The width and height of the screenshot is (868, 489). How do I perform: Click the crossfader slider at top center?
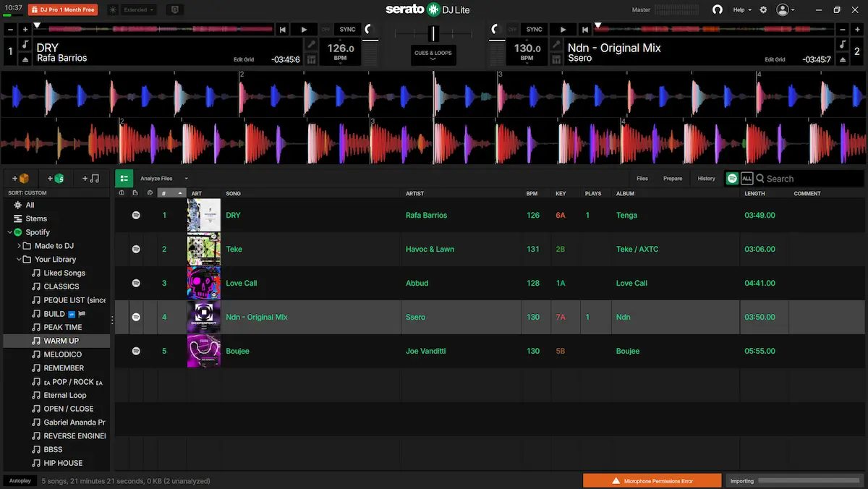(433, 33)
